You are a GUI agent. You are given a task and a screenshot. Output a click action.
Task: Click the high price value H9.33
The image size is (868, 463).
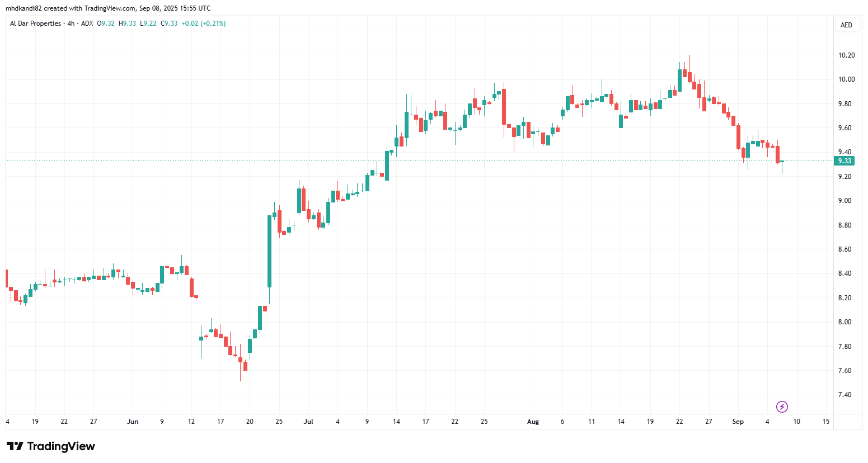(x=128, y=23)
